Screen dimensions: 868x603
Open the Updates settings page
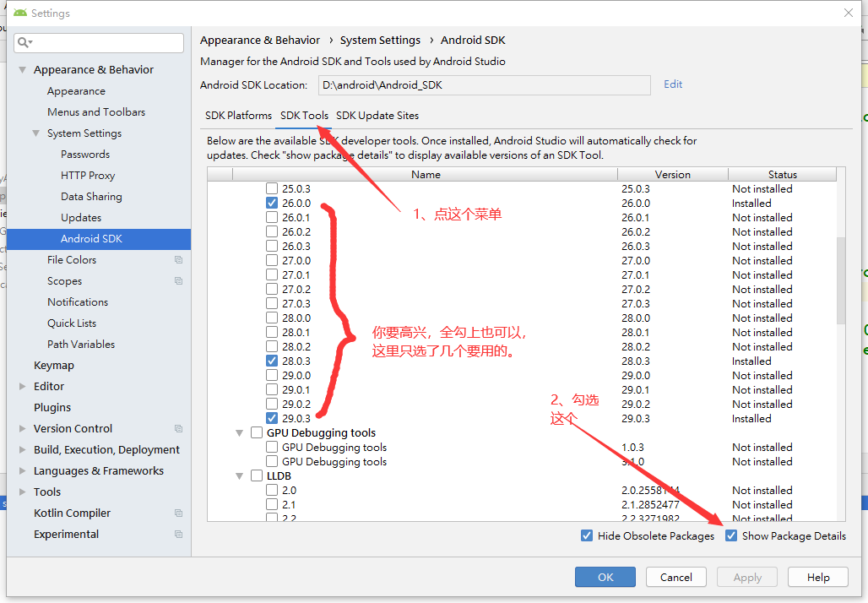click(81, 218)
